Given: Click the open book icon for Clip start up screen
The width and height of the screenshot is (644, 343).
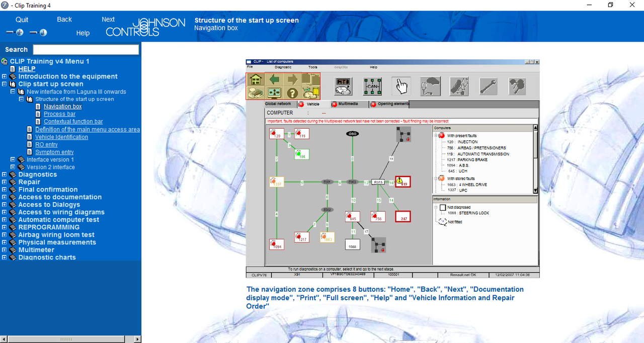Looking at the screenshot, I should (x=13, y=84).
